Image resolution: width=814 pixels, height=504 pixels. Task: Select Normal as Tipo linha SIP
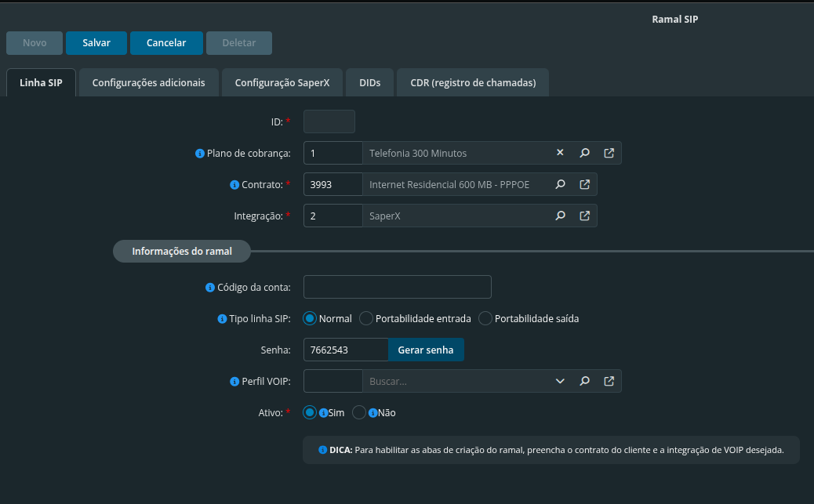(x=310, y=318)
